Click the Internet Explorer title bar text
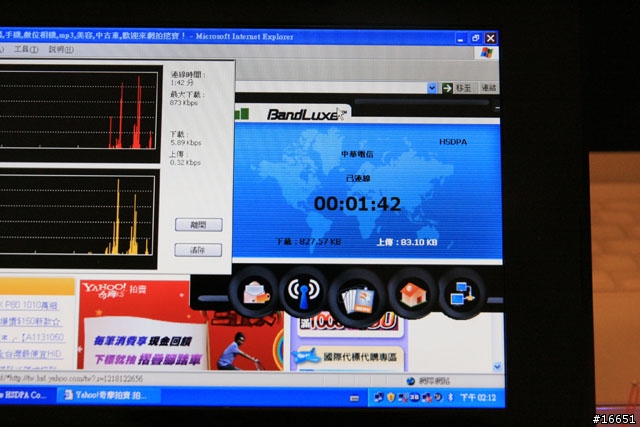640x427 pixels. click(x=147, y=36)
